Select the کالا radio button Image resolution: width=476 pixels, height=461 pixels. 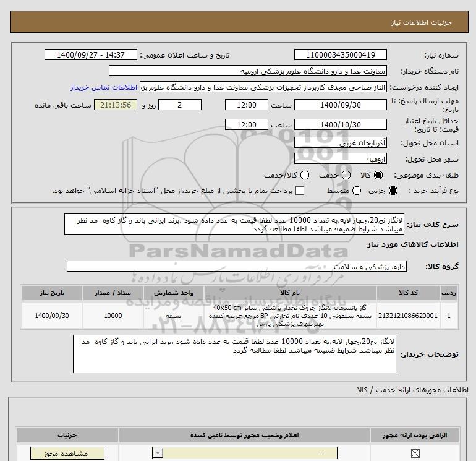coord(380,175)
